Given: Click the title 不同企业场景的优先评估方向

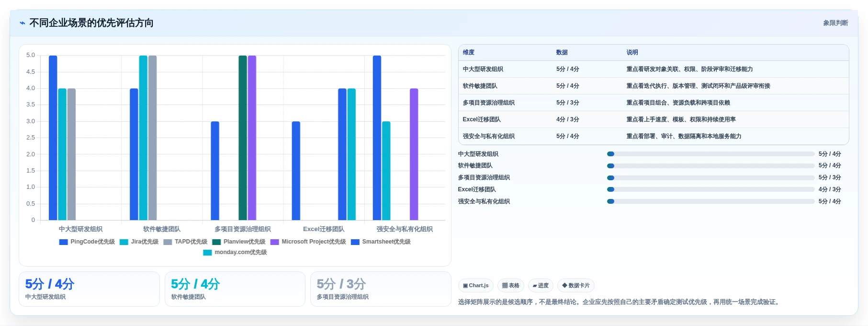Looking at the screenshot, I should coord(91,23).
